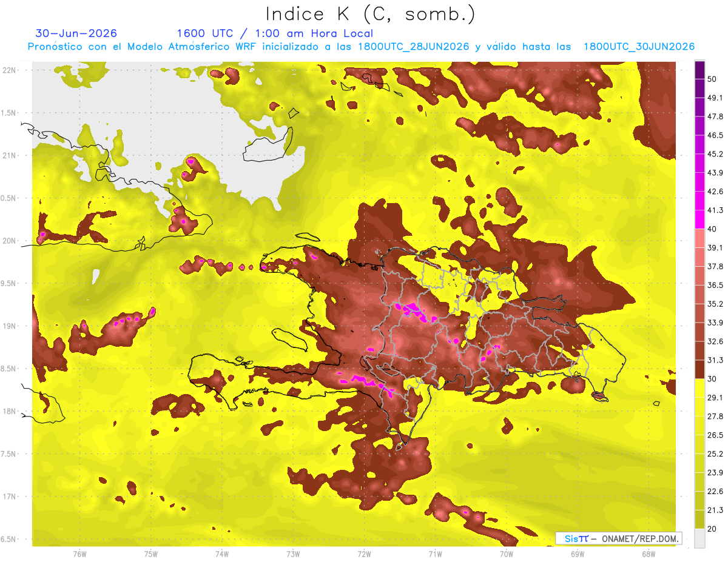Click colorbar value "23.9"
Viewport: 728px width, 562px height.
(715, 473)
